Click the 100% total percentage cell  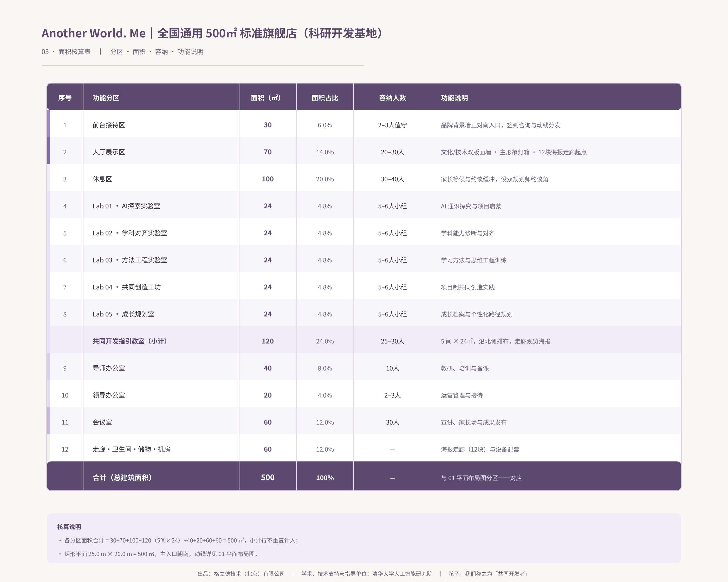(x=325, y=478)
